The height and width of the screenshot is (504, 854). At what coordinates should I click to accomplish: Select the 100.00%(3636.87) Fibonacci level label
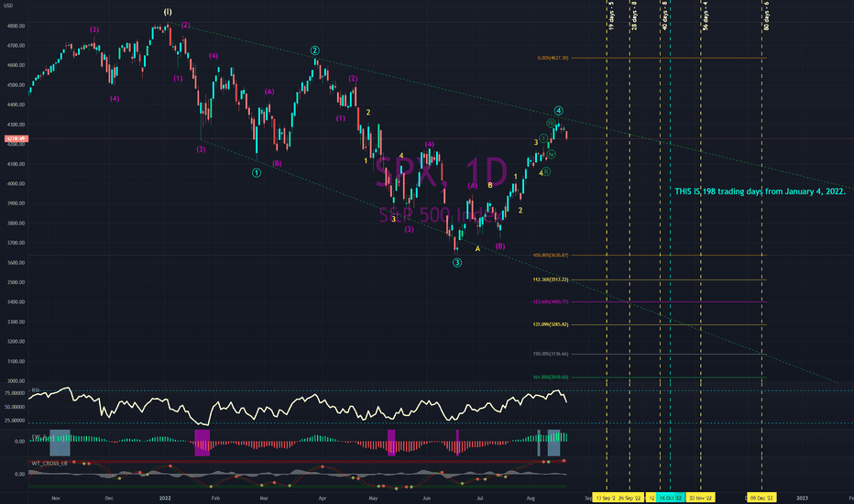pos(551,255)
